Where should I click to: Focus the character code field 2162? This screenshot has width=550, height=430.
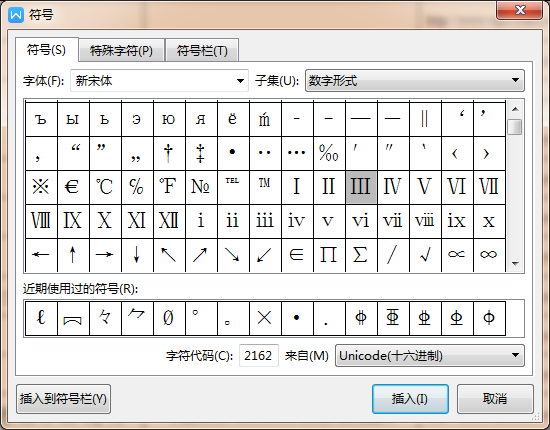[x=259, y=356]
